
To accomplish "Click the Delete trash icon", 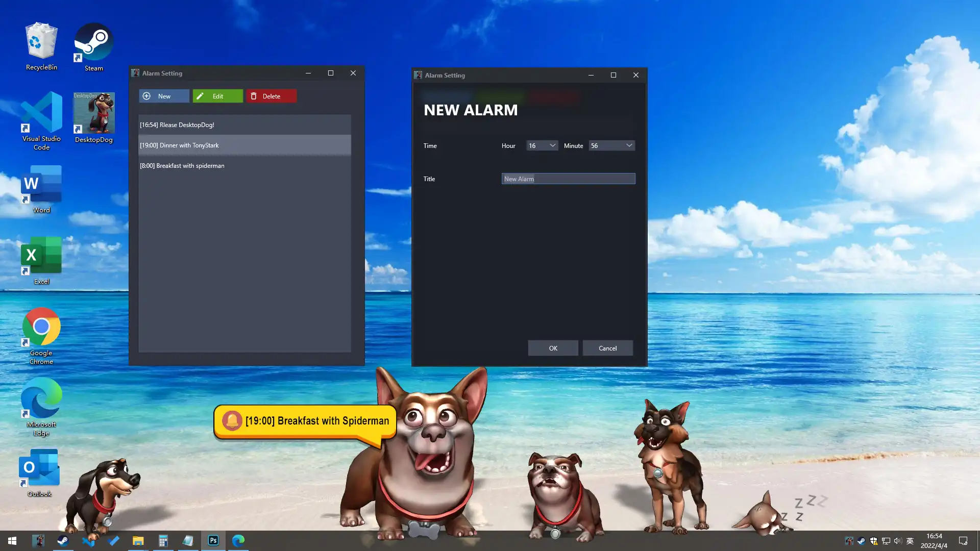I will pyautogui.click(x=254, y=96).
